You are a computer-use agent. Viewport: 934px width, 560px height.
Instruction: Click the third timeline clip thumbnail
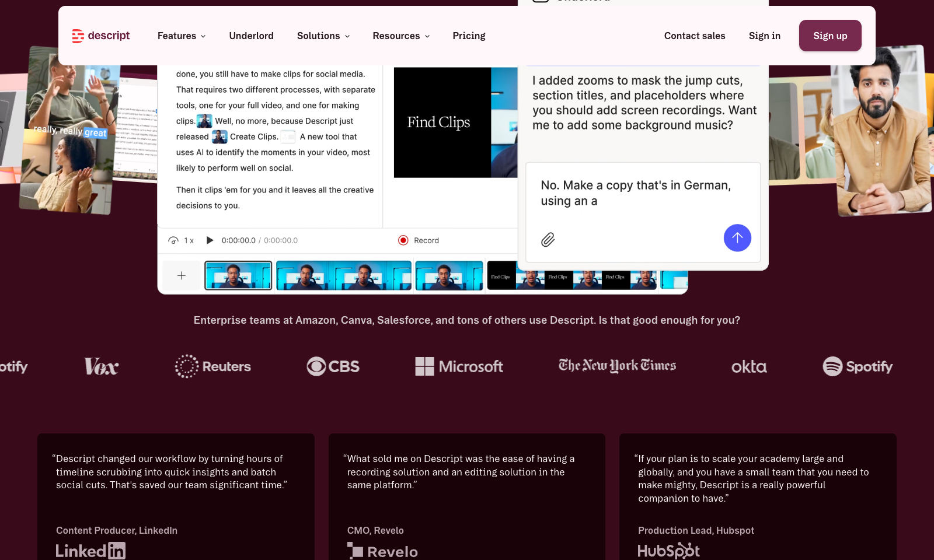(449, 275)
